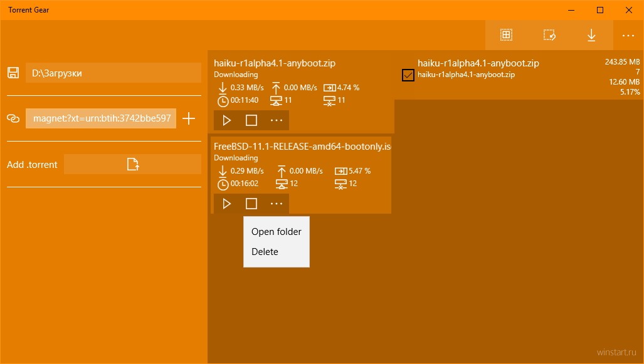Click the haiku remaining time clock icon
Image resolution: width=644 pixels, height=364 pixels.
point(223,100)
